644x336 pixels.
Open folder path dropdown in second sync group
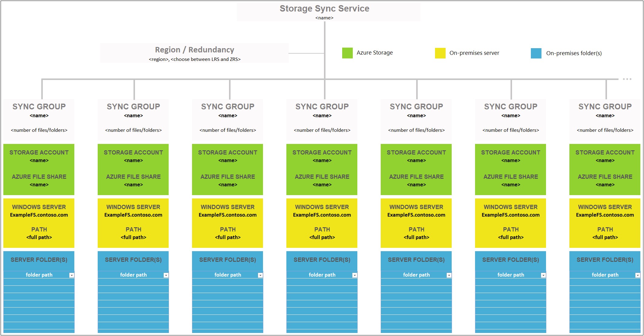166,275
